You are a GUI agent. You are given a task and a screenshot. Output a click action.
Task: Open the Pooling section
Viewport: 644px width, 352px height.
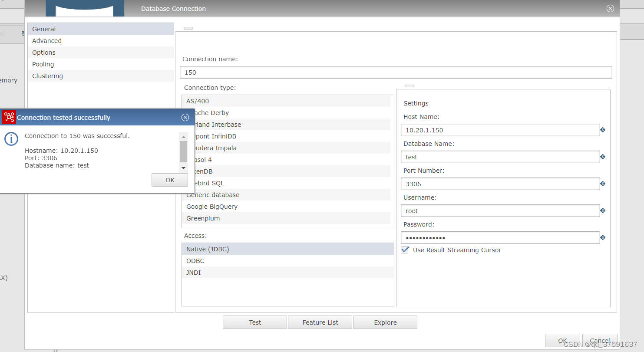tap(101, 64)
